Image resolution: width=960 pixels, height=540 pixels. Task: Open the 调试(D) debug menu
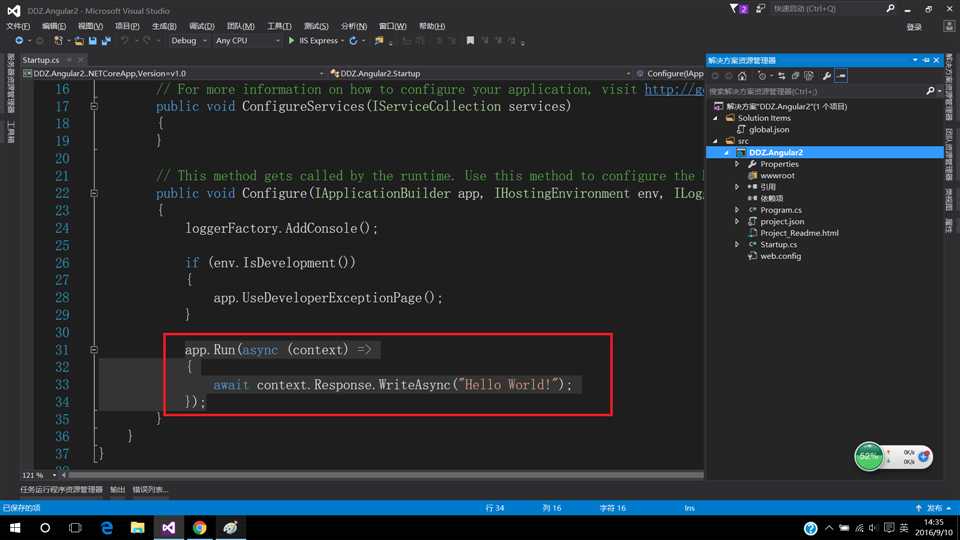(201, 26)
